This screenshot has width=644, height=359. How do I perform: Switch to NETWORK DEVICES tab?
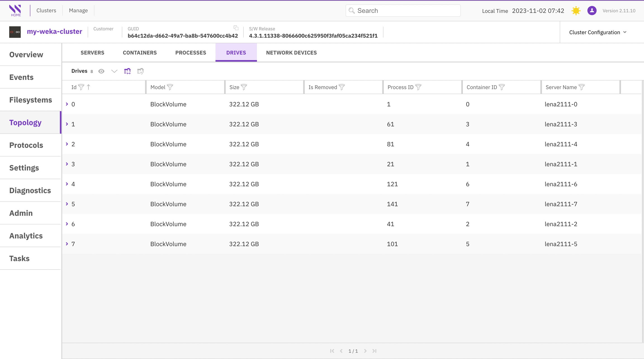pos(291,53)
